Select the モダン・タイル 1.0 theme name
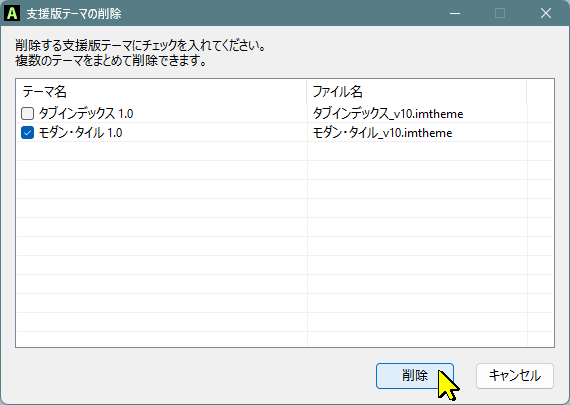This screenshot has height=405, width=570. [x=80, y=133]
